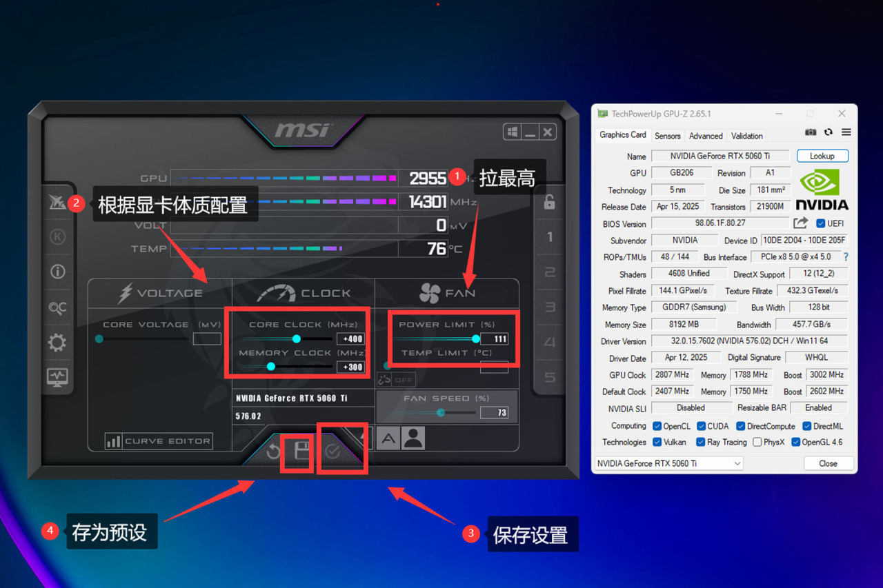Click the Memory Clock slider handle

point(271,367)
